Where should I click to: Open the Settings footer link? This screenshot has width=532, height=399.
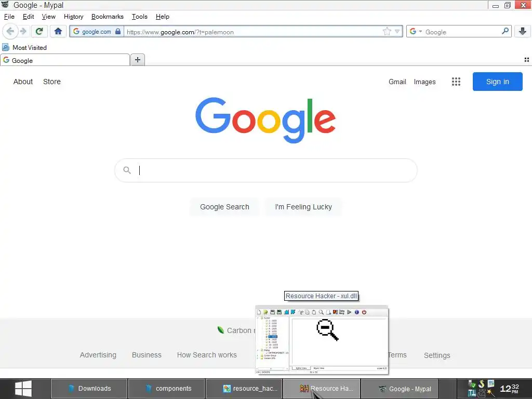click(x=437, y=355)
